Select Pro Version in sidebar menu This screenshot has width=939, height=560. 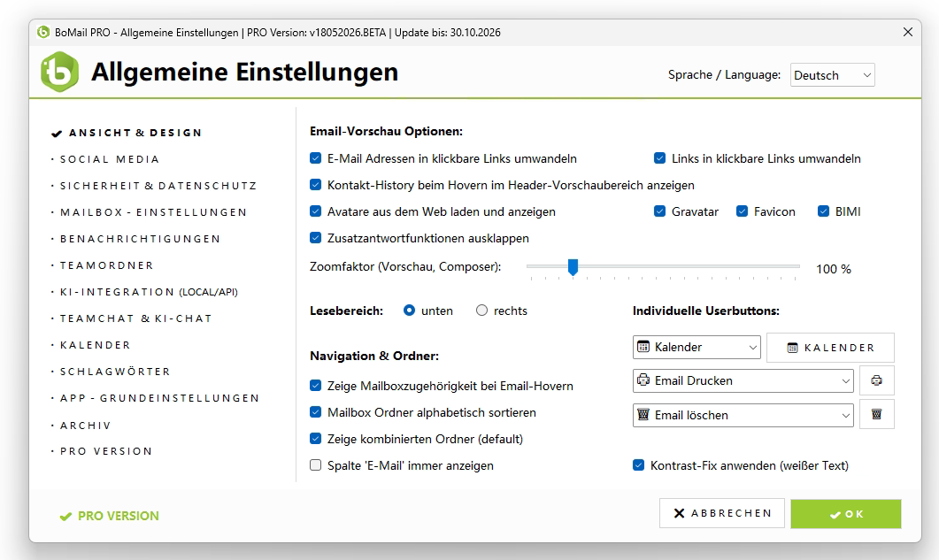[x=106, y=451]
